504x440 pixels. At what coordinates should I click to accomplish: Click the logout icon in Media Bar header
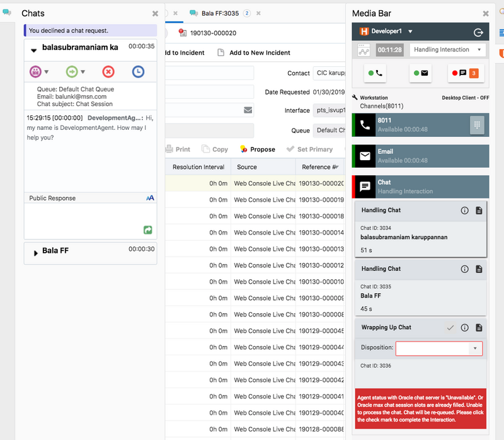478,32
